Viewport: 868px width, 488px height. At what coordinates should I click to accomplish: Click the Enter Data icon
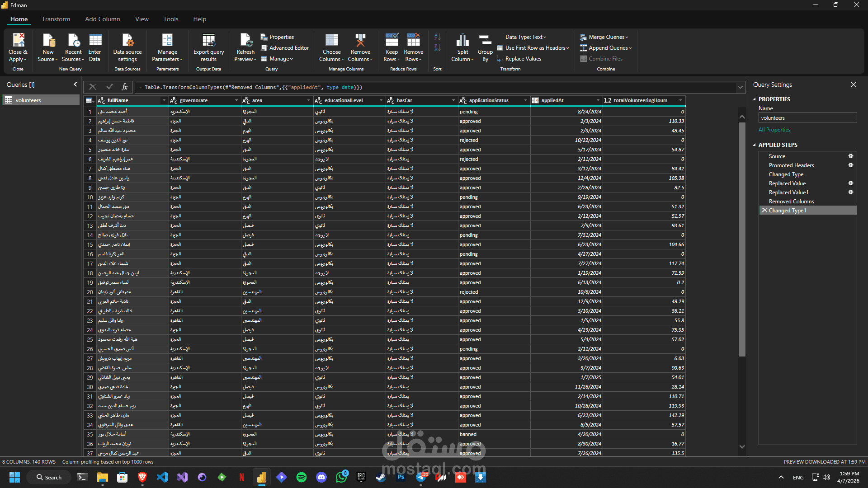click(95, 40)
